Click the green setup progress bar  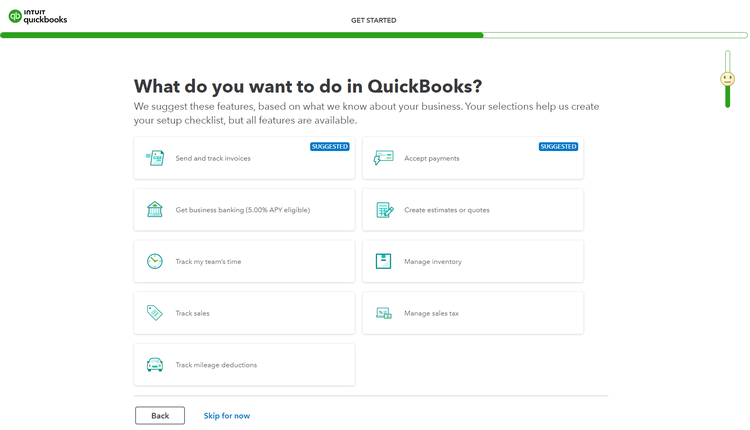[374, 35]
